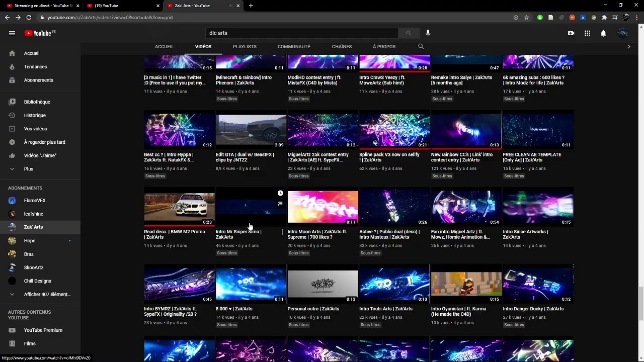Add Intro Mr Sniper Simo to queue
This screenshot has width=644, height=362.
click(280, 204)
